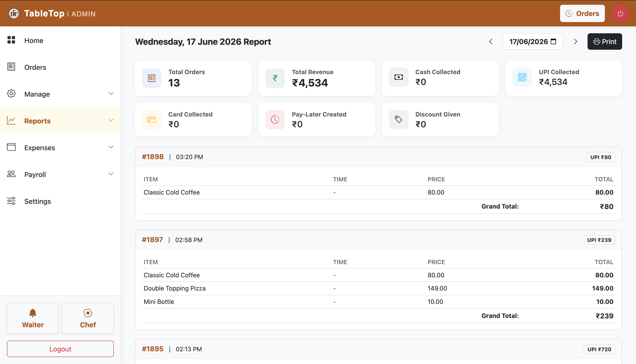The height and width of the screenshot is (364, 636).
Task: Click the Logout button
Action: 60,349
